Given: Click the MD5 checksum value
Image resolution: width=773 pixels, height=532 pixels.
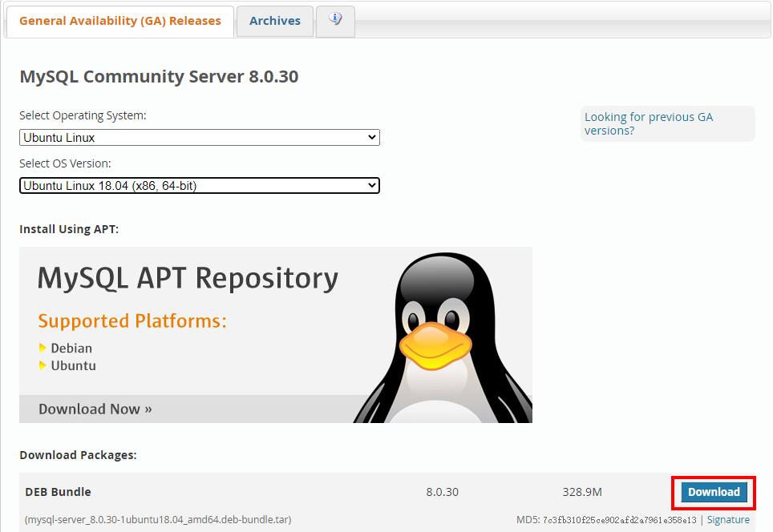Looking at the screenshot, I should (620, 520).
